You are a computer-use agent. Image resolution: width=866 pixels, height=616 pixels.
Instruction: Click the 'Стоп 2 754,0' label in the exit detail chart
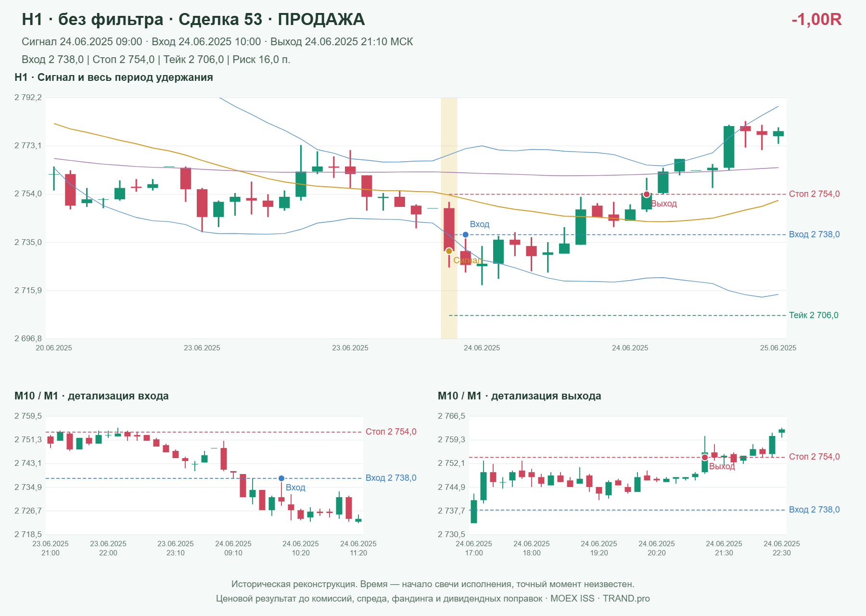(x=814, y=457)
